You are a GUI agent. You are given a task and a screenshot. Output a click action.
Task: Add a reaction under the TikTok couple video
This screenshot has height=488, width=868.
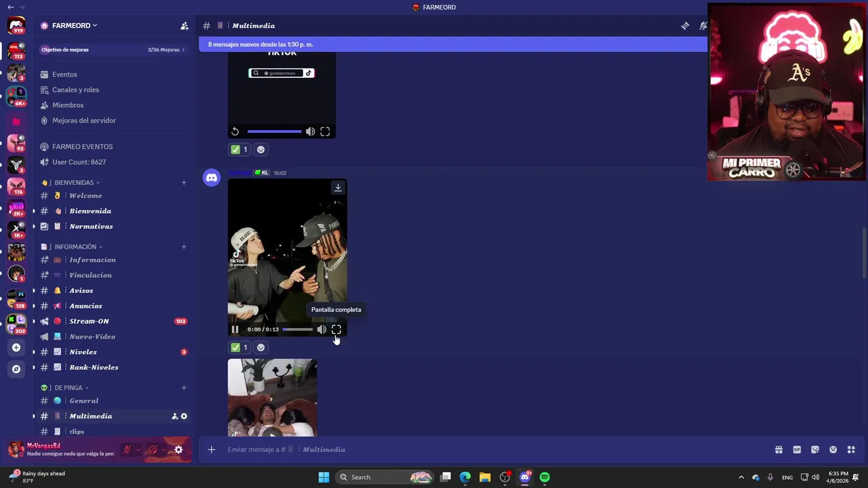point(260,348)
